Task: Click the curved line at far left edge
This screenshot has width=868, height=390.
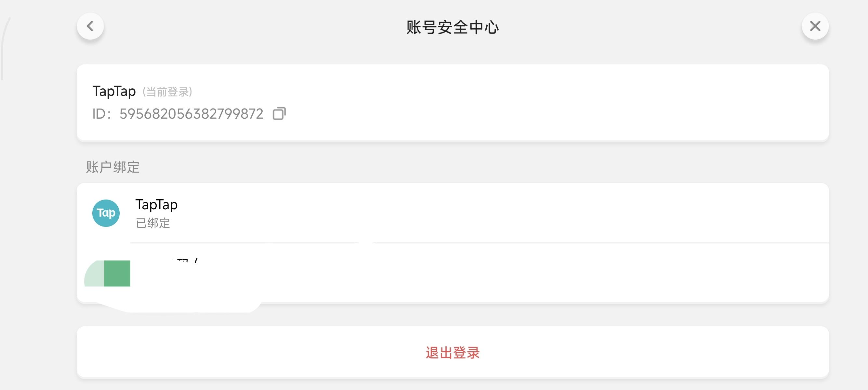Action: [3, 47]
